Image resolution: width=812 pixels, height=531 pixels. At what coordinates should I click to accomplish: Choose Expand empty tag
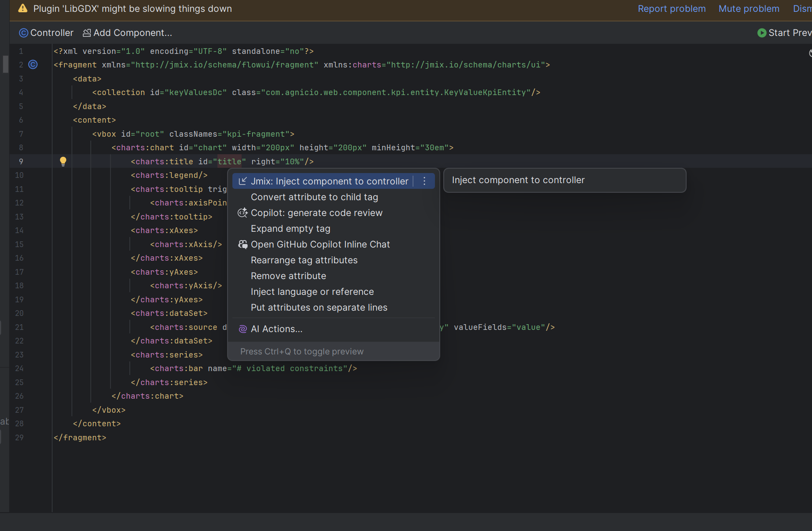pyautogui.click(x=290, y=229)
